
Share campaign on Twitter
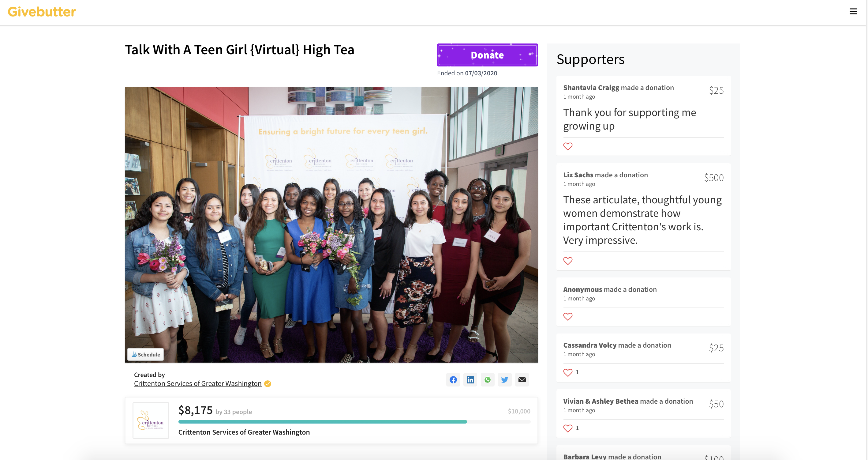(504, 380)
